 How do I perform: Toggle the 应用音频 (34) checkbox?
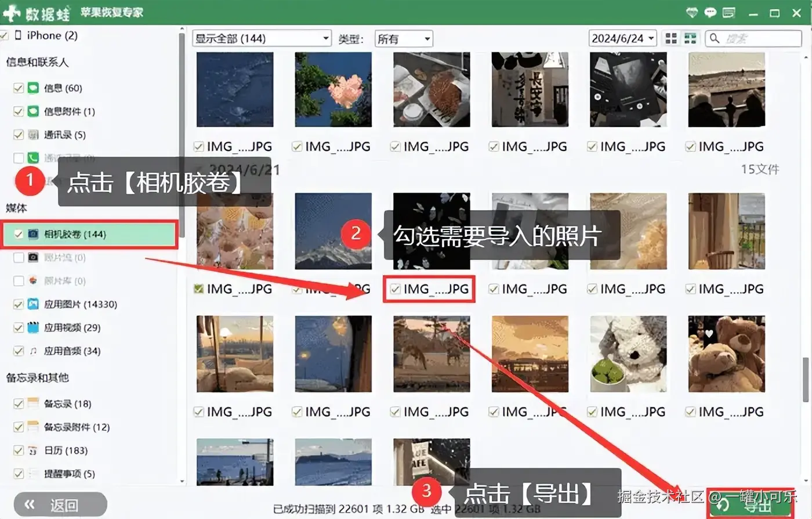click(x=18, y=351)
